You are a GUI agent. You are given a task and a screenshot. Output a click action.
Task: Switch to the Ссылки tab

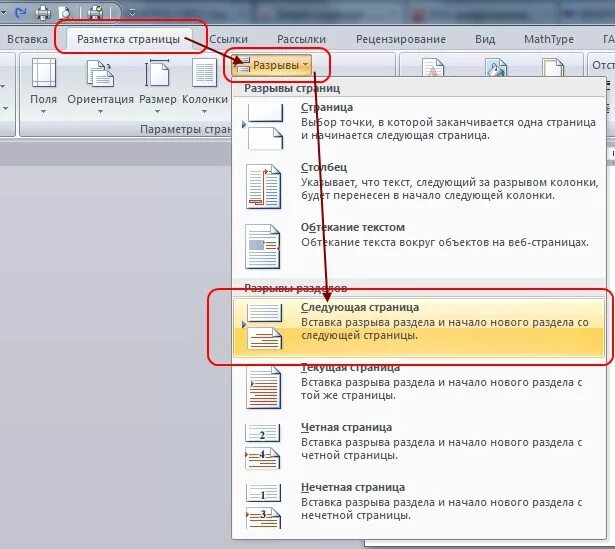pyautogui.click(x=229, y=39)
